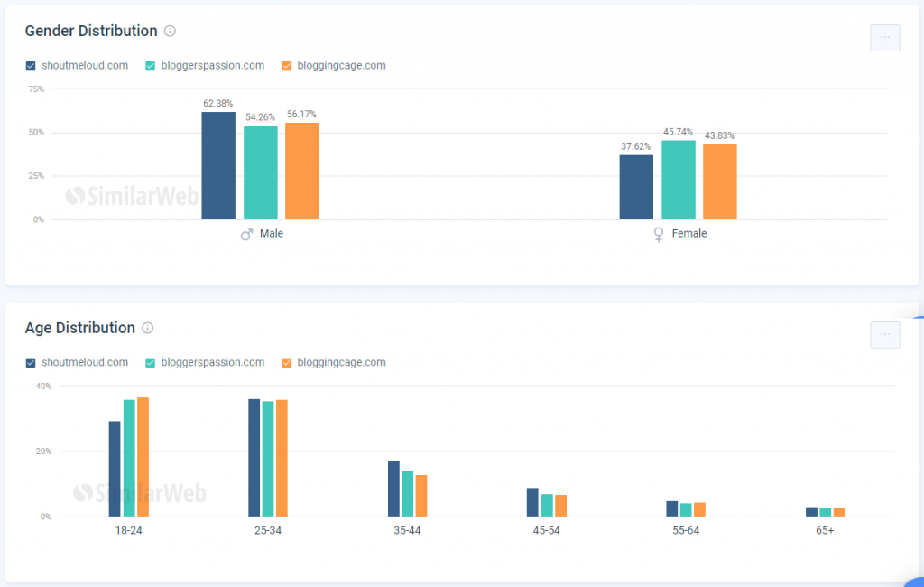The height and width of the screenshot is (587, 924).
Task: Click the Gender Distribution info icon
Action: (x=170, y=31)
